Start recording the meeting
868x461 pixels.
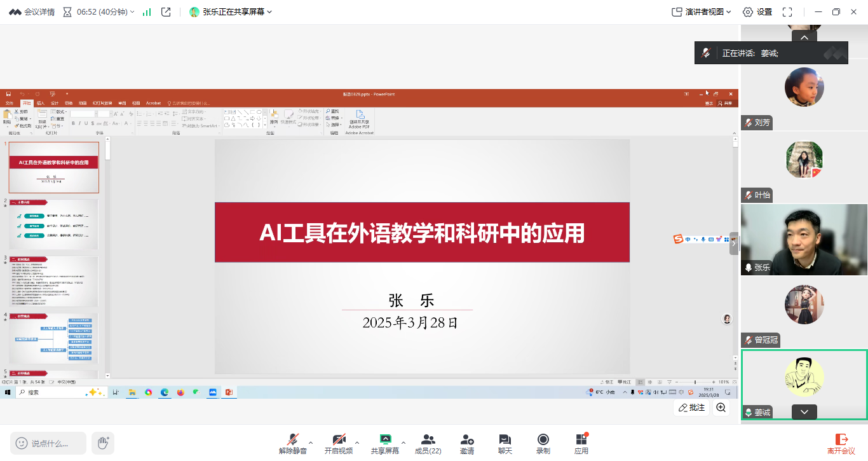click(543, 443)
